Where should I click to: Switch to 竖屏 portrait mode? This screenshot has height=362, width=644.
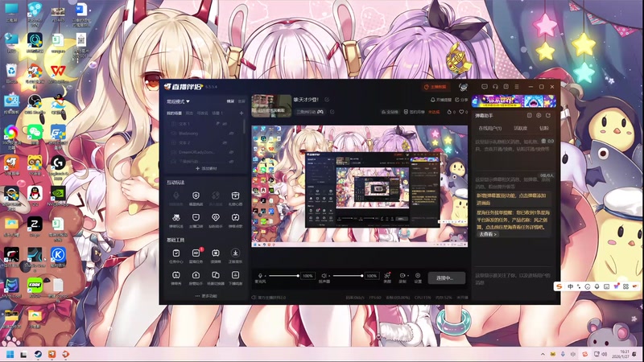(241, 101)
